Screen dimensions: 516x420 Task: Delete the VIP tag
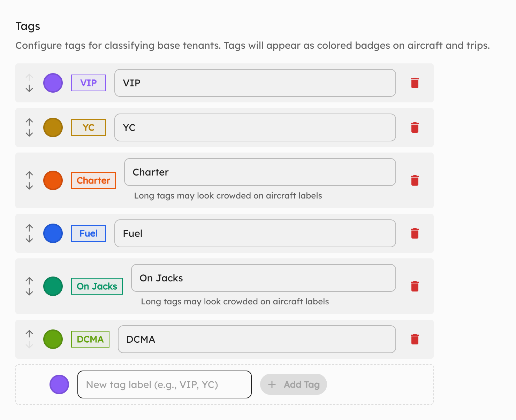(415, 83)
